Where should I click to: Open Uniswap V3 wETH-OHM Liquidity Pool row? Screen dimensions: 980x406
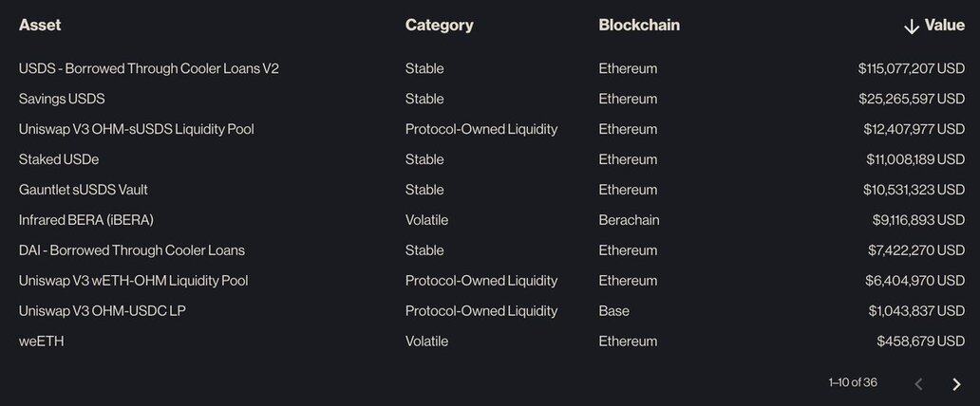134,281
